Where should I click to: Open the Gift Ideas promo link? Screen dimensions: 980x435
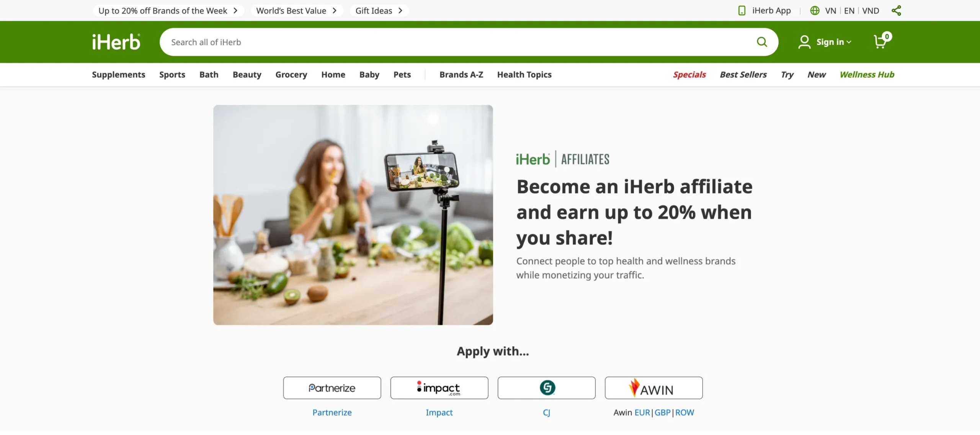point(379,11)
